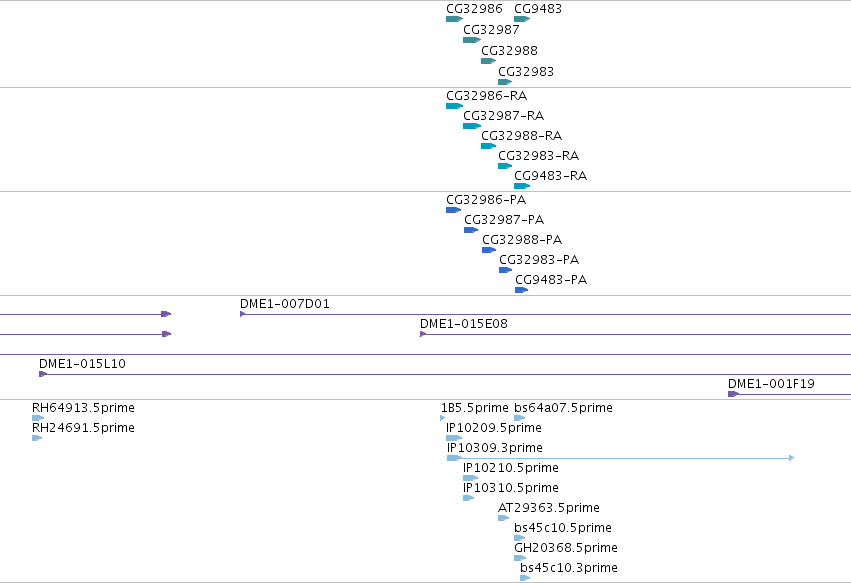Click the CG32987-PA protein glyph
Image resolution: width=851 pixels, height=583 pixels.
[471, 231]
